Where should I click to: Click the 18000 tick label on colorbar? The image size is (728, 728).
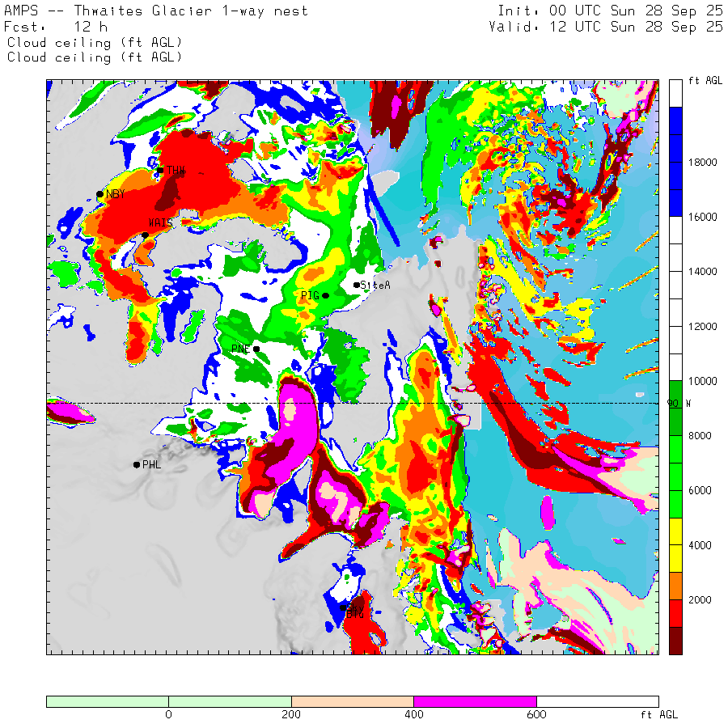pos(702,163)
